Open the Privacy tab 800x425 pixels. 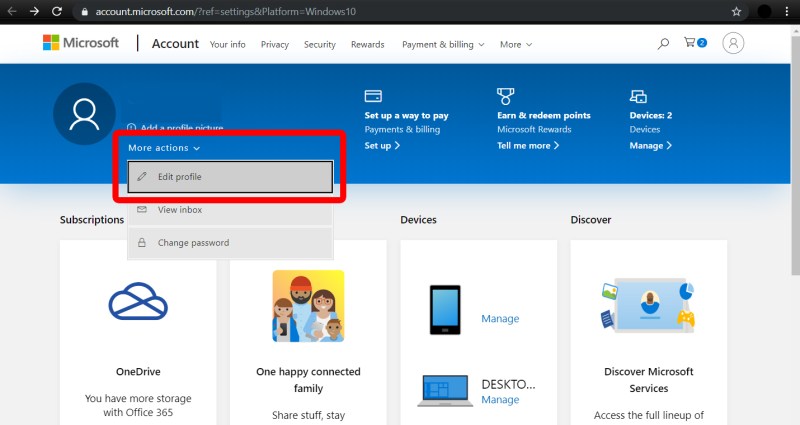point(274,44)
